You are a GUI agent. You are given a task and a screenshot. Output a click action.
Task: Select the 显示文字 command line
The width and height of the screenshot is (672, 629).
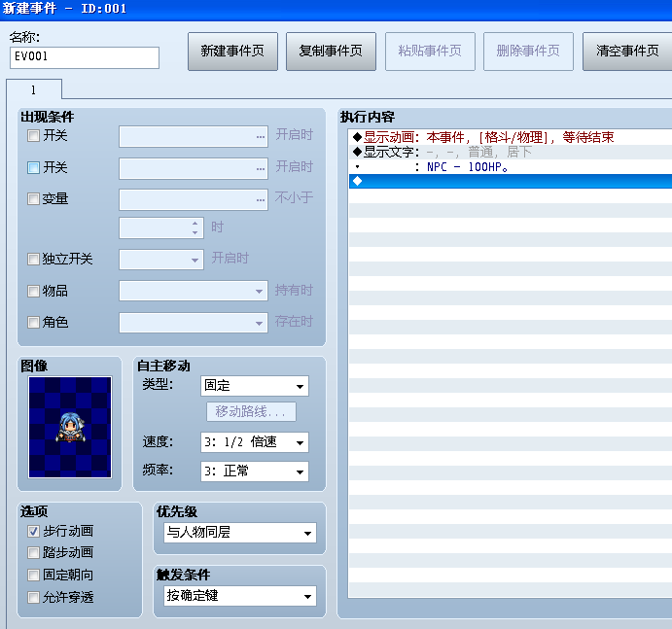511,152
